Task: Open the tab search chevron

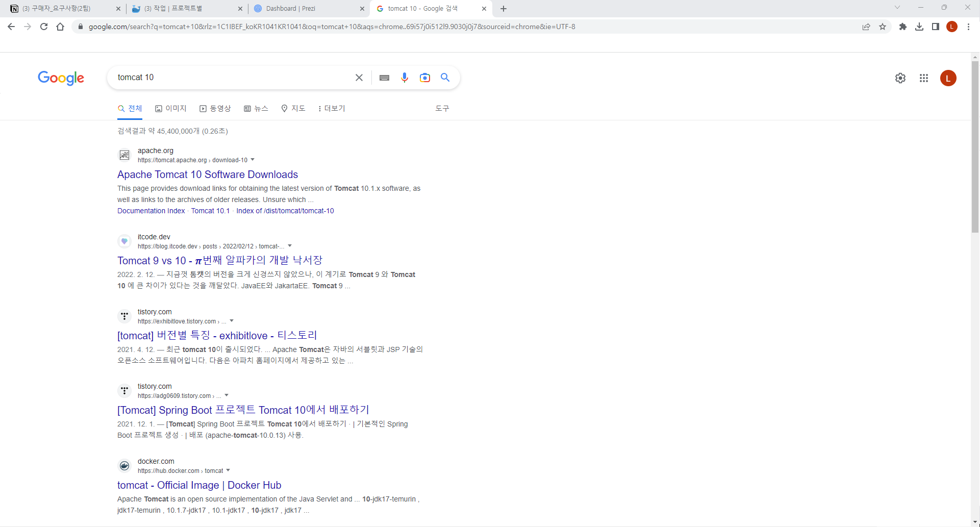Action: [x=897, y=8]
